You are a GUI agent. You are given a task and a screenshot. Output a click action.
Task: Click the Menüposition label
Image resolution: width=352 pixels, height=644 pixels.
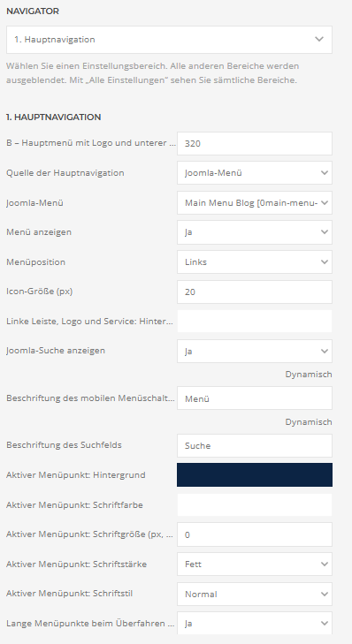(x=35, y=262)
